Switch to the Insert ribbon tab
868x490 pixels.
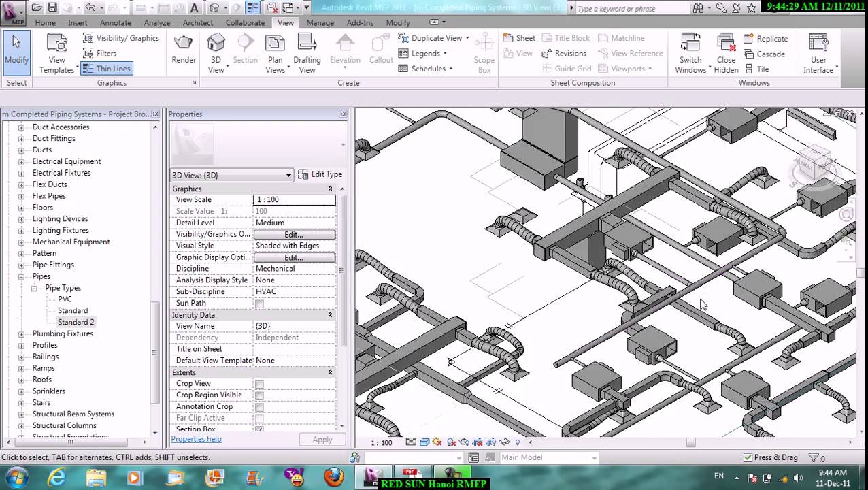(78, 22)
